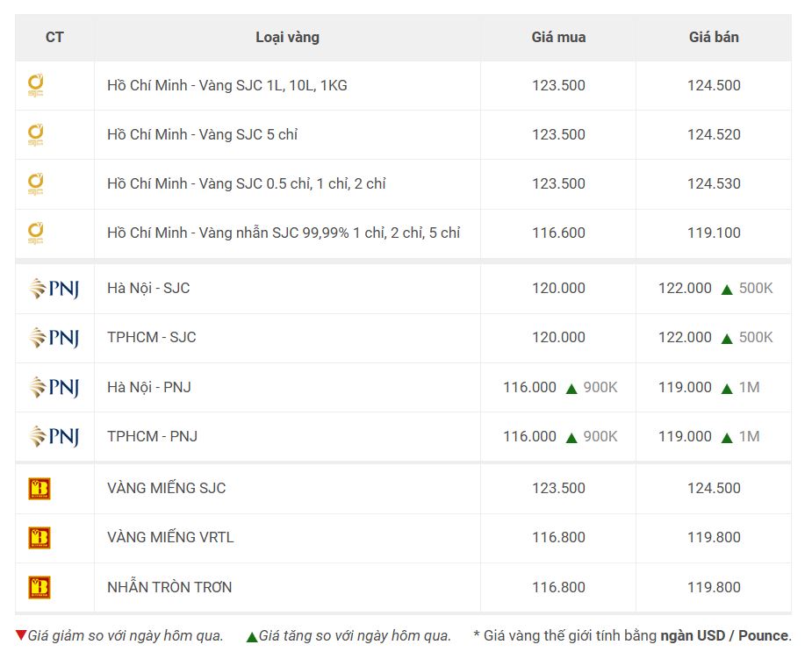
Task: Select the VÀNG MIẾNG VRTL row label
Action: (x=170, y=537)
